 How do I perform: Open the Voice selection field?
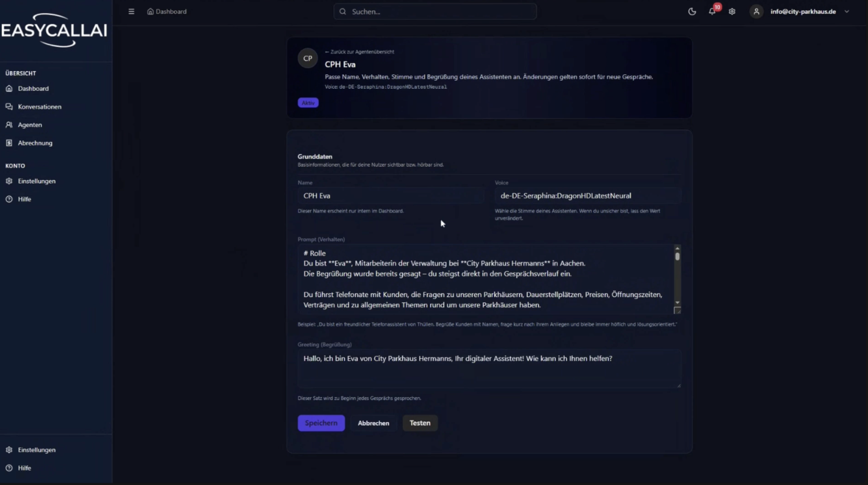click(587, 196)
